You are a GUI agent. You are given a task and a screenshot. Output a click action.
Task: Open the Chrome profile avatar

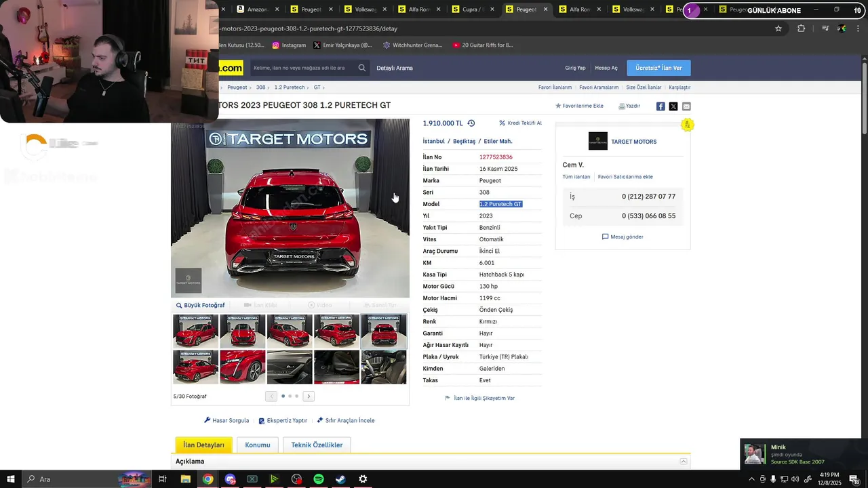pyautogui.click(x=842, y=28)
